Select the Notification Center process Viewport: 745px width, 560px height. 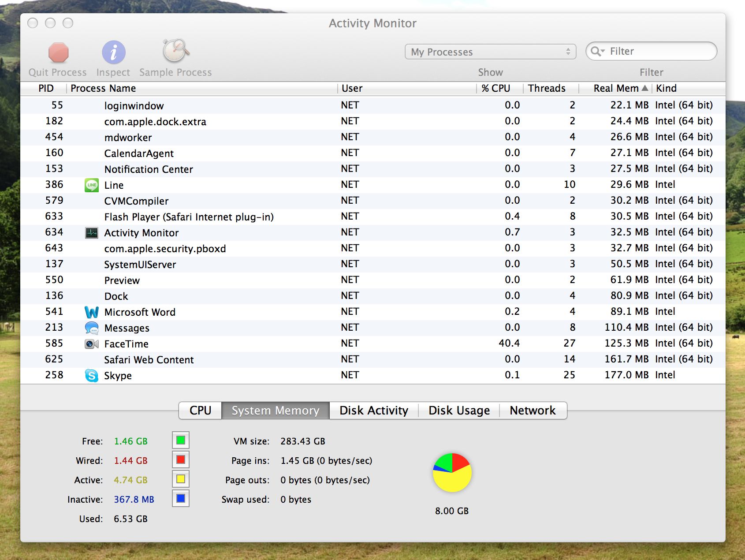[x=373, y=169]
